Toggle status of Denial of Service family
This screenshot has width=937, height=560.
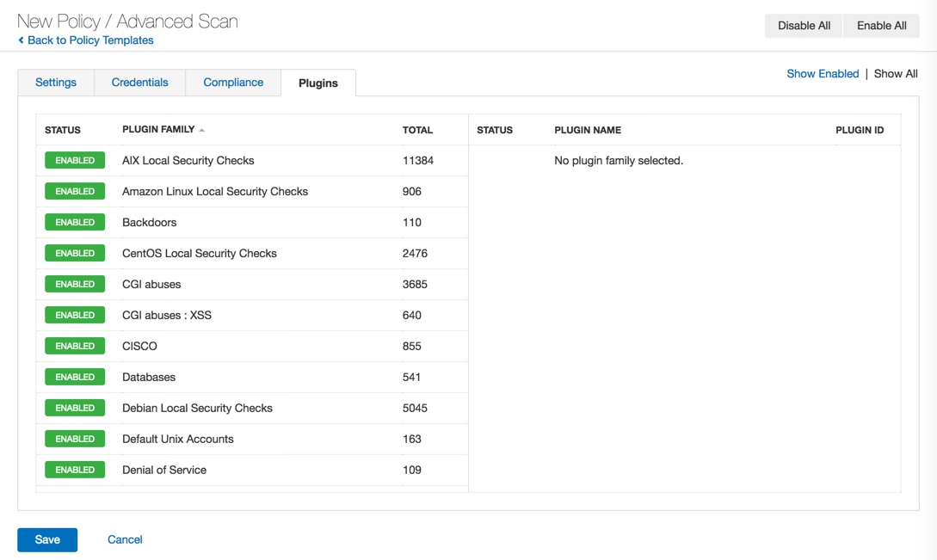(75, 471)
